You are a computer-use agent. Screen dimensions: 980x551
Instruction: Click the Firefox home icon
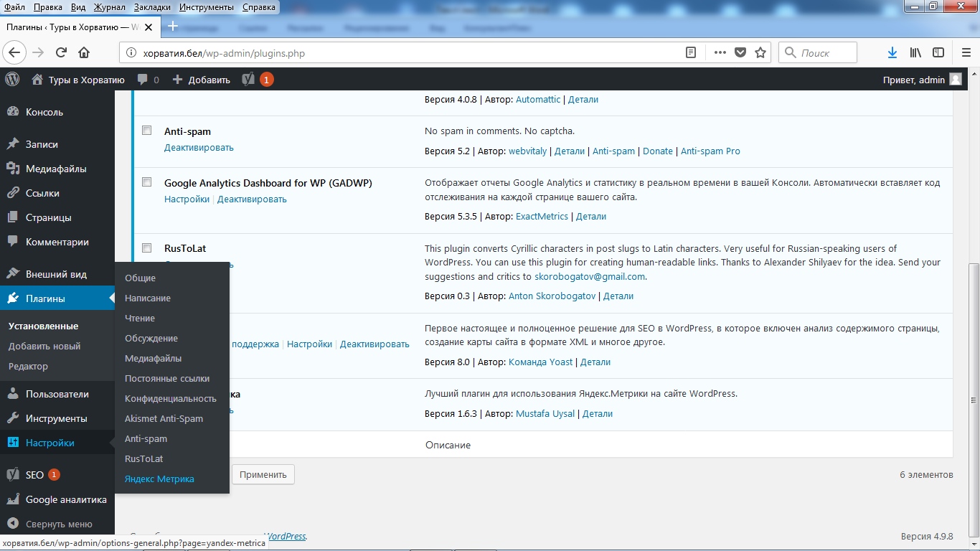(84, 52)
